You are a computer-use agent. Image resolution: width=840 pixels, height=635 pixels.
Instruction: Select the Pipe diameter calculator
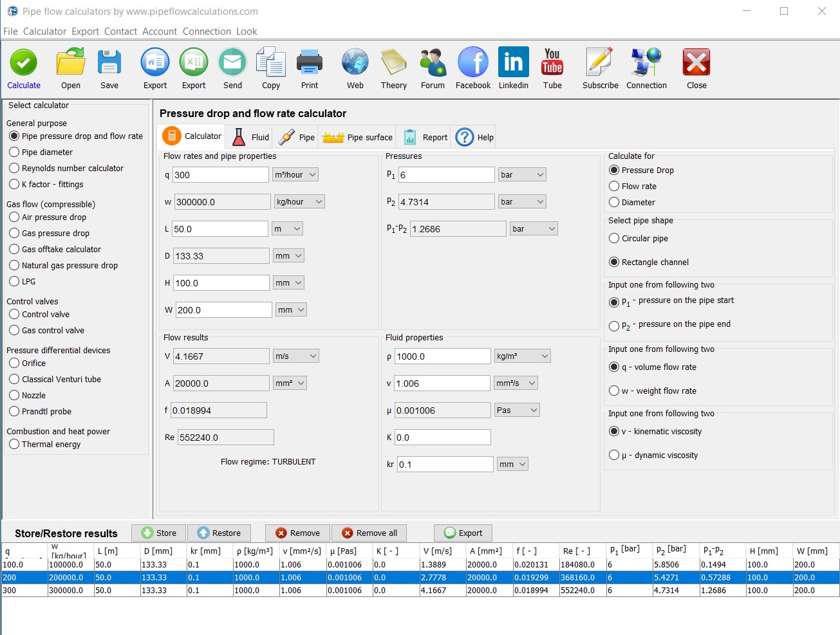coord(14,152)
